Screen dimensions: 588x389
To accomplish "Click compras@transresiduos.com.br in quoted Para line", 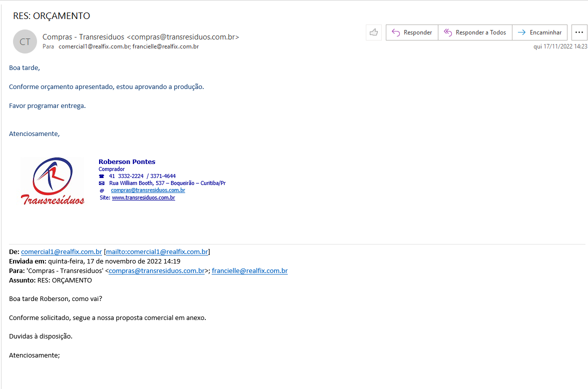I will pos(157,271).
